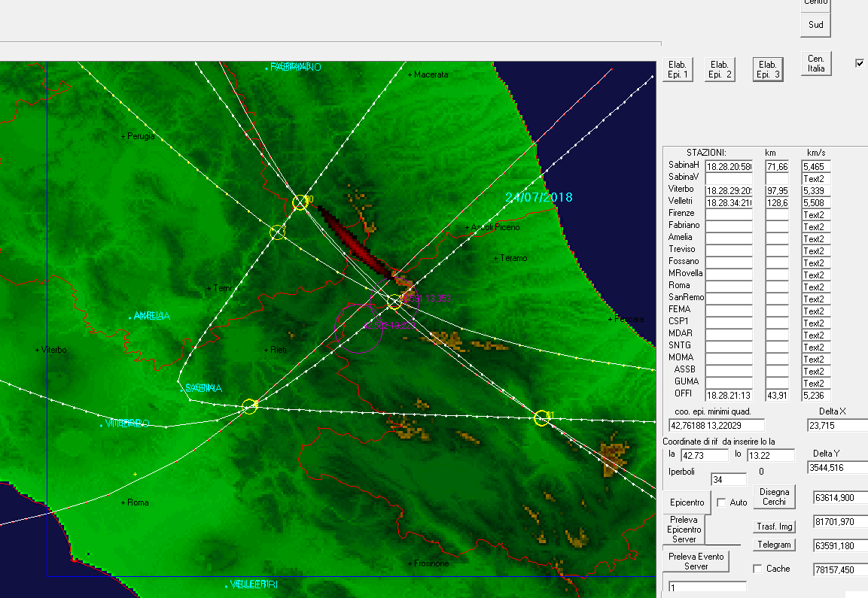
Task: Click the Roma station time field
Action: (x=729, y=287)
